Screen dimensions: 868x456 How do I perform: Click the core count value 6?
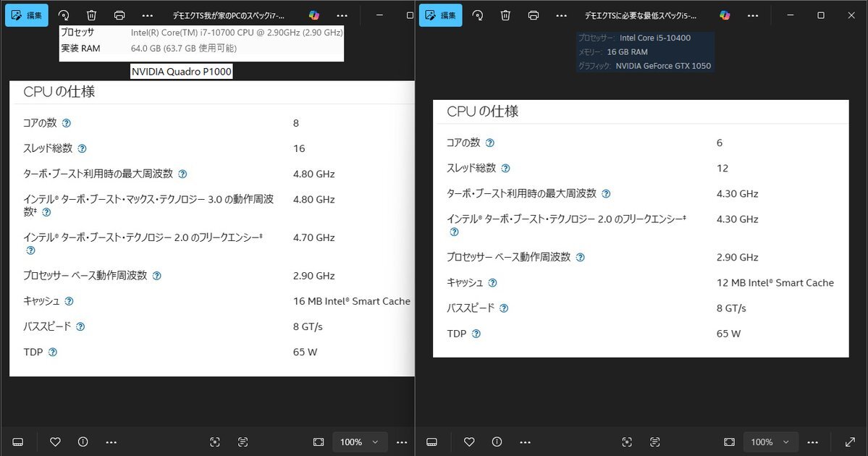click(719, 143)
